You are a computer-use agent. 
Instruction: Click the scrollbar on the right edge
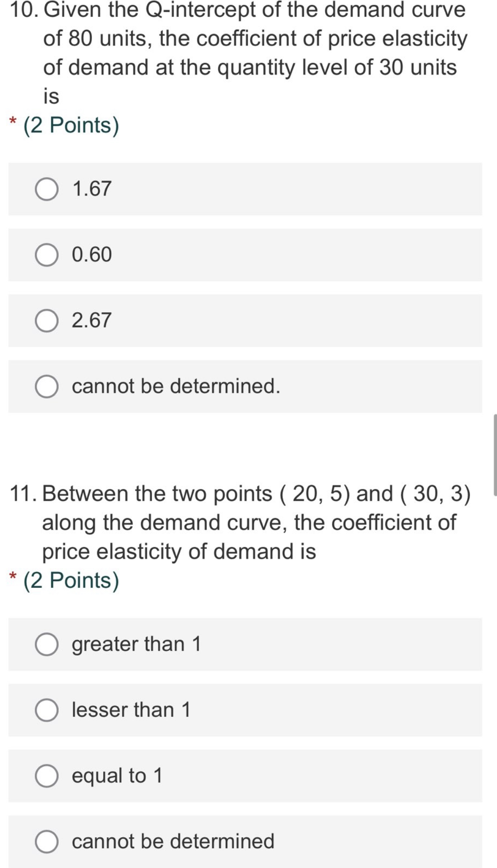click(x=494, y=453)
